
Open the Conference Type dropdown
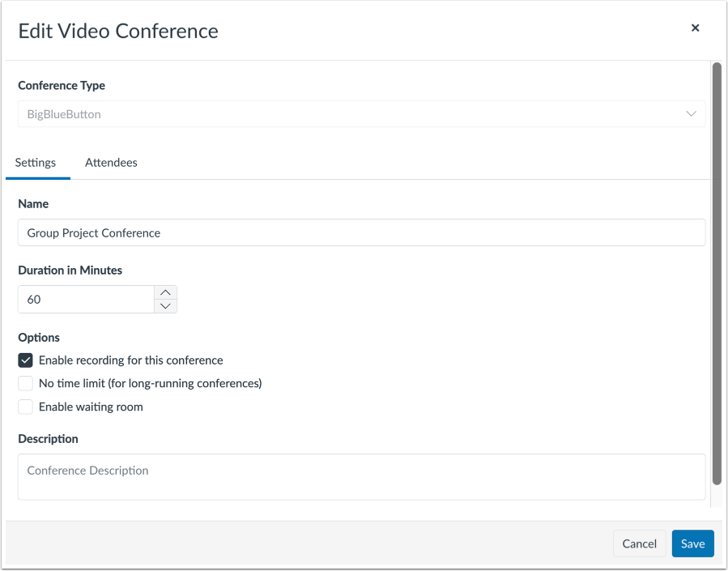click(360, 113)
